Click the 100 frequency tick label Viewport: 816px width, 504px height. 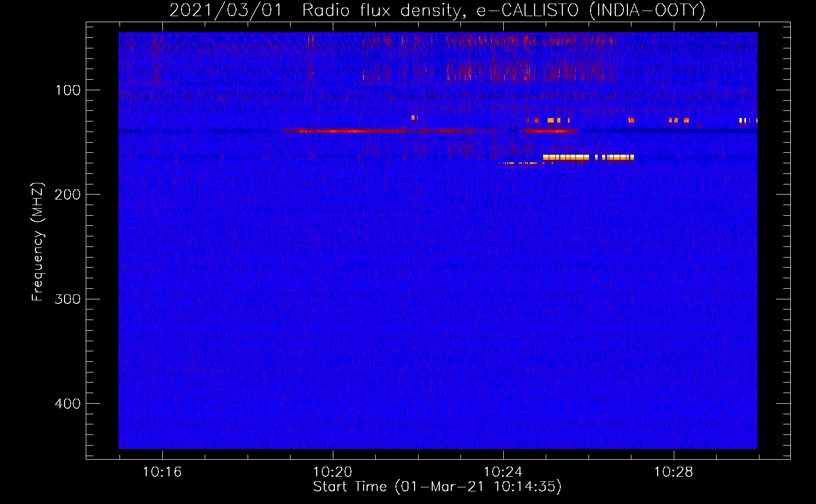click(68, 90)
